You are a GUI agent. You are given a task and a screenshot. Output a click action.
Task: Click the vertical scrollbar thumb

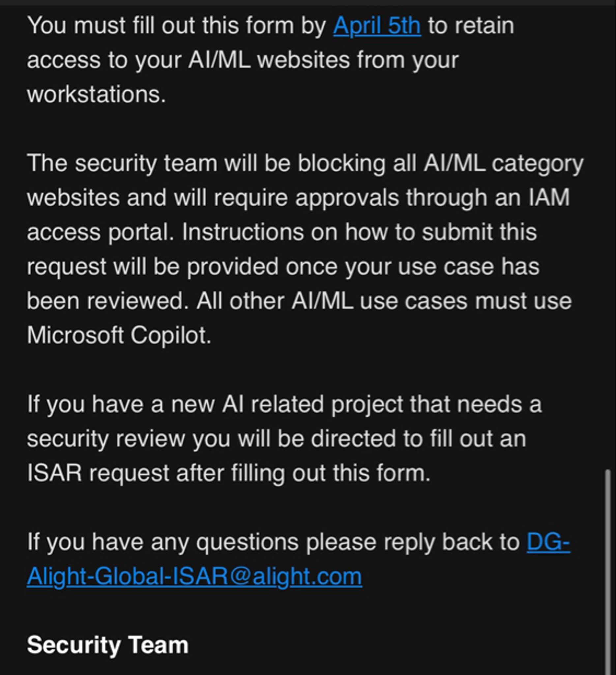[608, 572]
